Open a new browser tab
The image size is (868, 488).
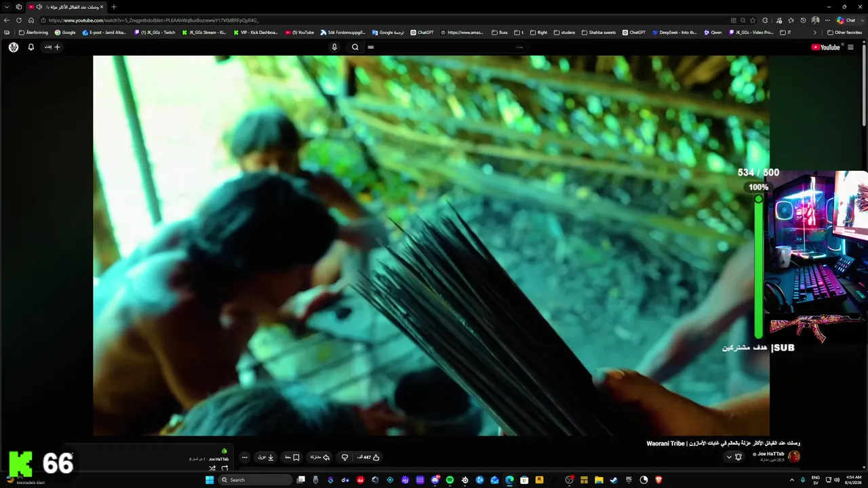[x=114, y=7]
